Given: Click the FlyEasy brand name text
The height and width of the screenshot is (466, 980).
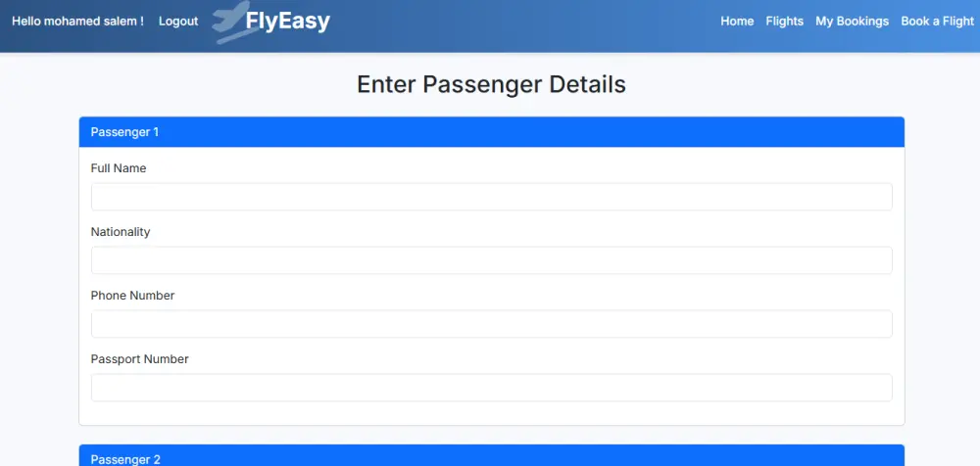Looking at the screenshot, I should coord(288,21).
